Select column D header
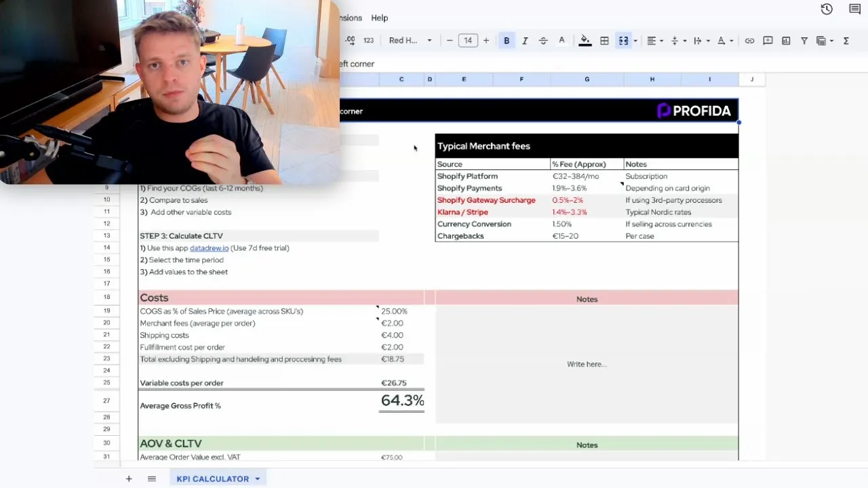868x488 pixels. click(x=429, y=79)
